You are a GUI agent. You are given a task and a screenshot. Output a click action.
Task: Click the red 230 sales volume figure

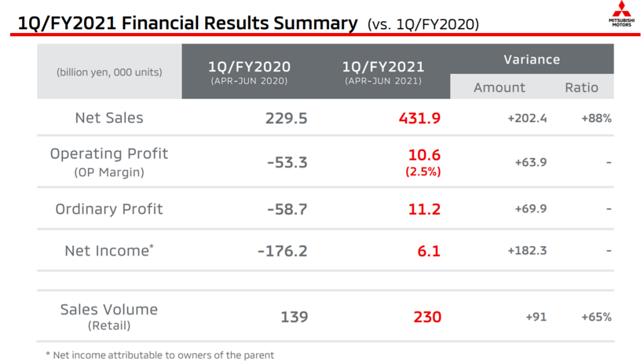click(427, 318)
